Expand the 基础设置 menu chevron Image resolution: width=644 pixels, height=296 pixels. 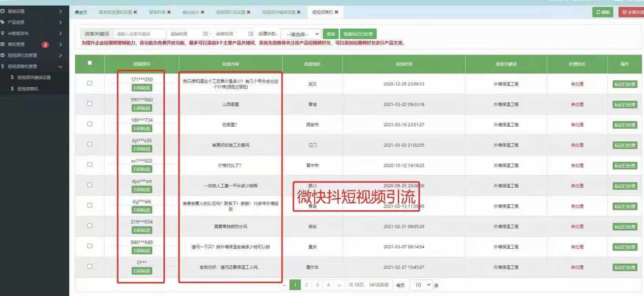point(60,11)
